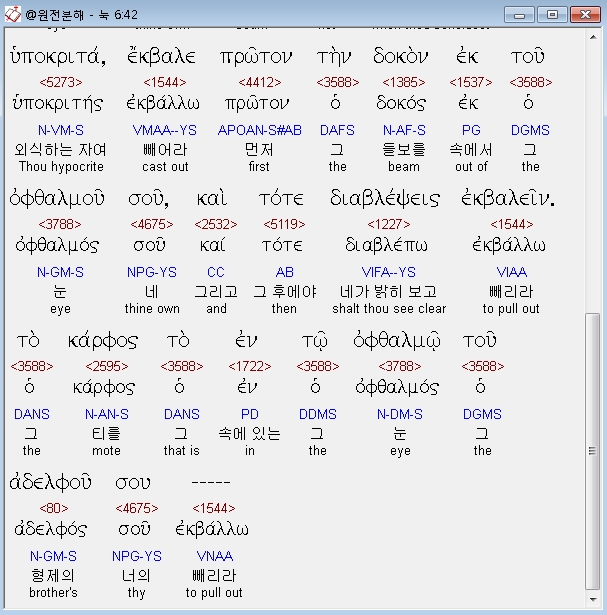Open Strong's number <1385>
Image resolution: width=607 pixels, height=615 pixels.
[x=403, y=82]
